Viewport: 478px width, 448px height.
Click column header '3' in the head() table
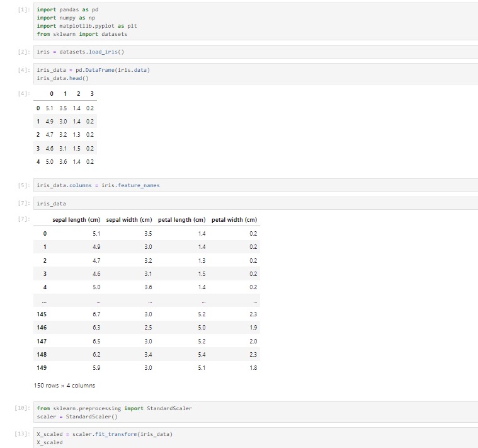tap(92, 94)
